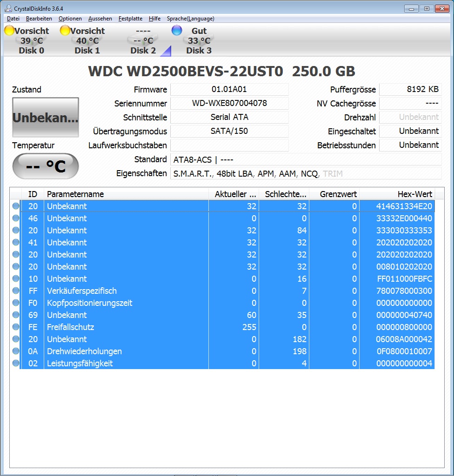Select Disk 0 with Vorsicht status

pos(31,40)
